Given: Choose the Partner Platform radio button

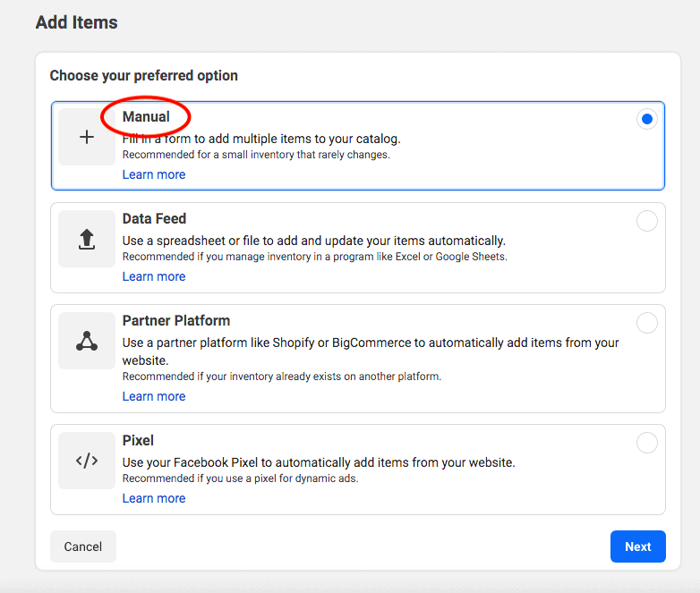Looking at the screenshot, I should (646, 323).
